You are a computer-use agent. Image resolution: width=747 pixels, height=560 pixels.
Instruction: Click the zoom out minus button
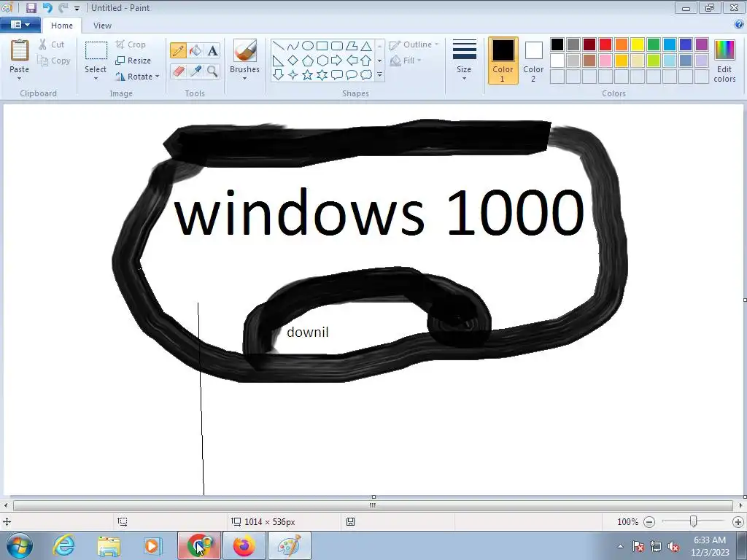[x=649, y=522]
